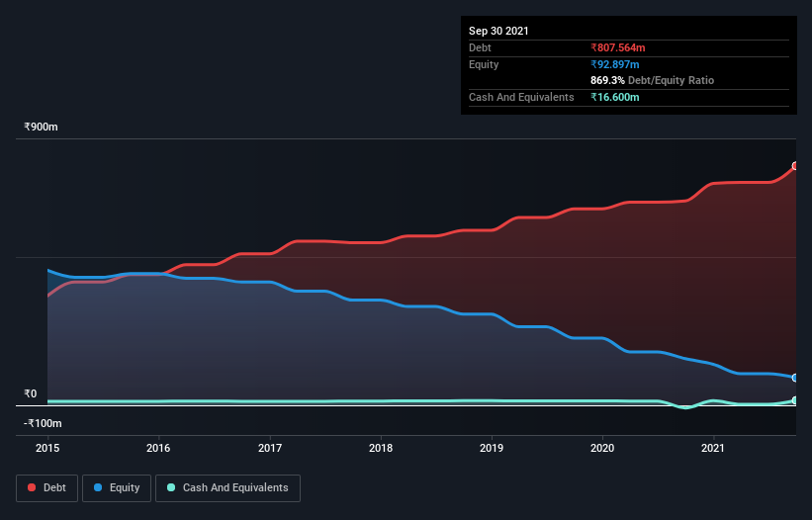Click the ₹92.897m equity value

point(615,64)
